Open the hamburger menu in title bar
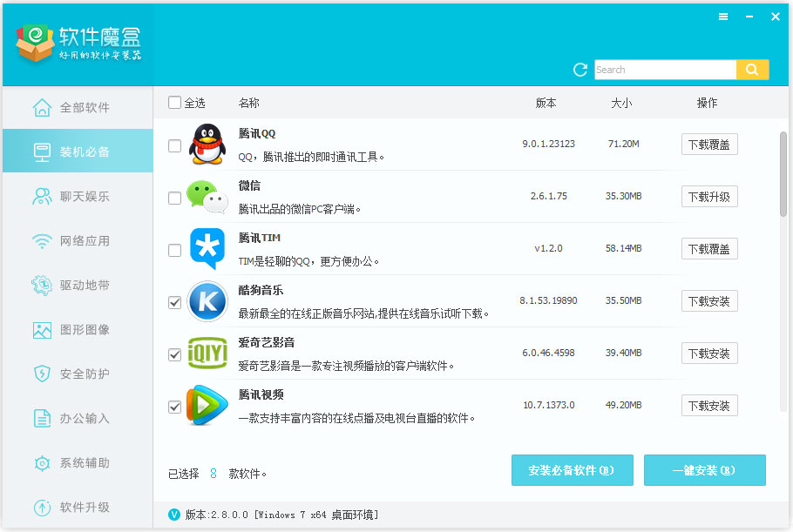793x532 pixels. 723,17
